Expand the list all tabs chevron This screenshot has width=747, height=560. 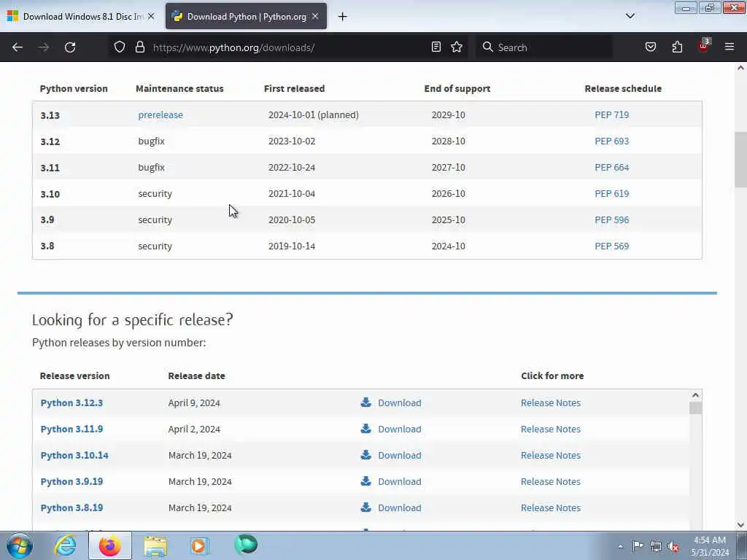pyautogui.click(x=630, y=16)
